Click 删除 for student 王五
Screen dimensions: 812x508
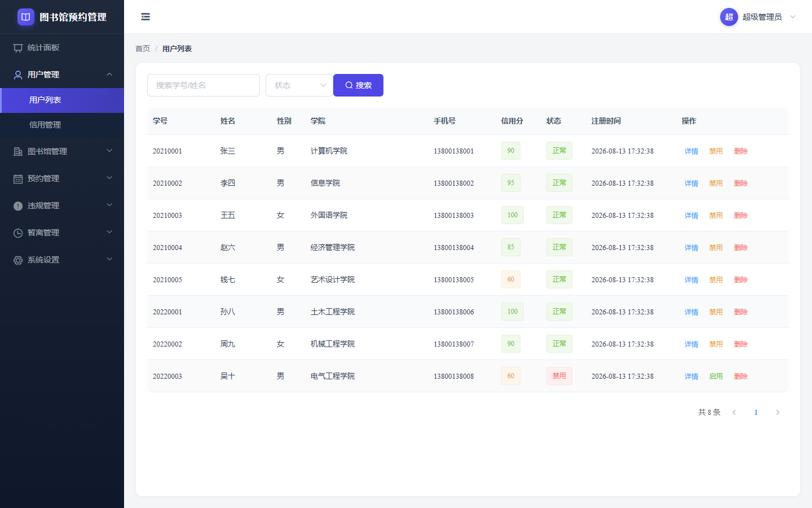pyautogui.click(x=741, y=216)
